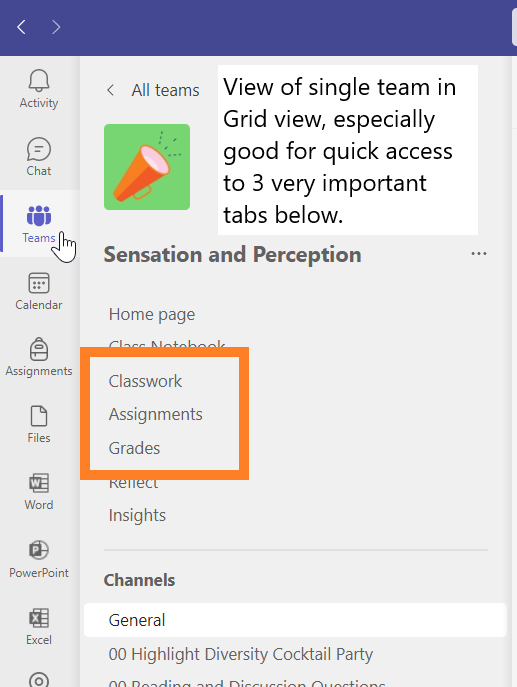Open more options for Sensation and Perception
Image resolution: width=517 pixels, height=687 pixels.
478,254
